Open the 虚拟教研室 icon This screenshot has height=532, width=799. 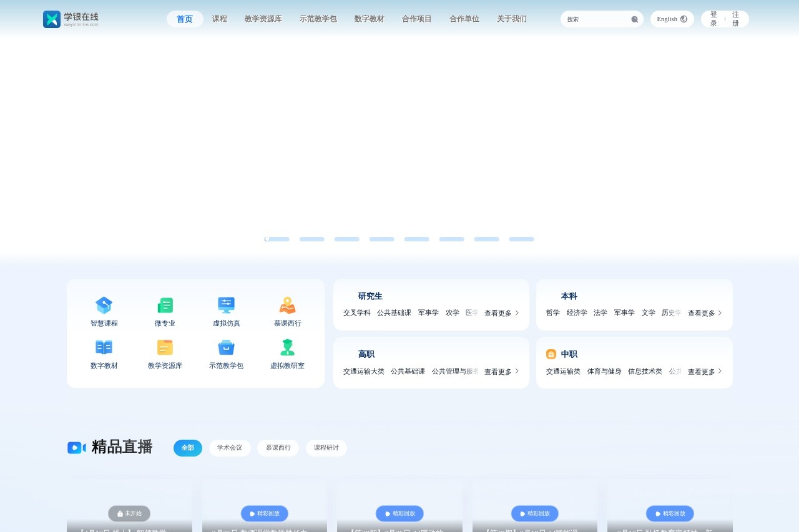[287, 347]
